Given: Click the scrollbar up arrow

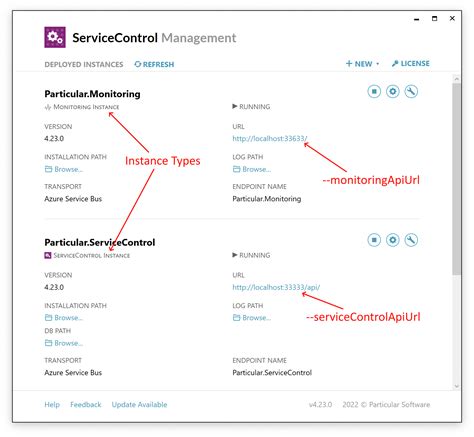Looking at the screenshot, I should (456, 79).
